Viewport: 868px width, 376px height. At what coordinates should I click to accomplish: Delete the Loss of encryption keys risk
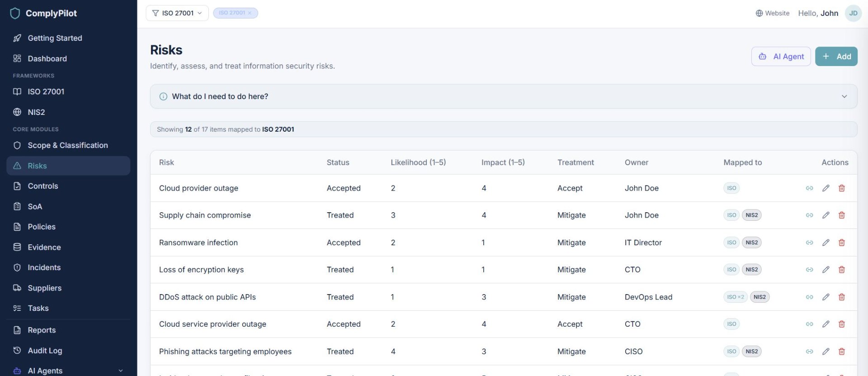coord(842,270)
